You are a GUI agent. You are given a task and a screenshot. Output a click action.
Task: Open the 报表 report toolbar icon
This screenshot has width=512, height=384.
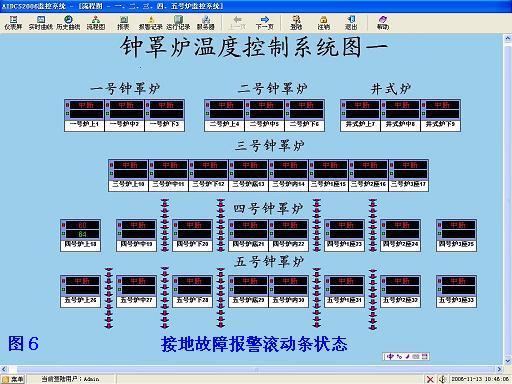click(123, 23)
